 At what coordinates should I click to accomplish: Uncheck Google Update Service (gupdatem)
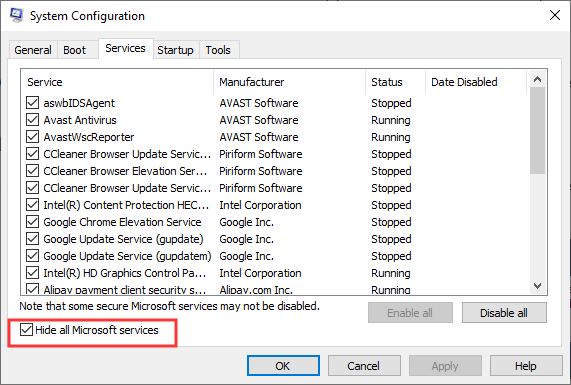click(32, 256)
